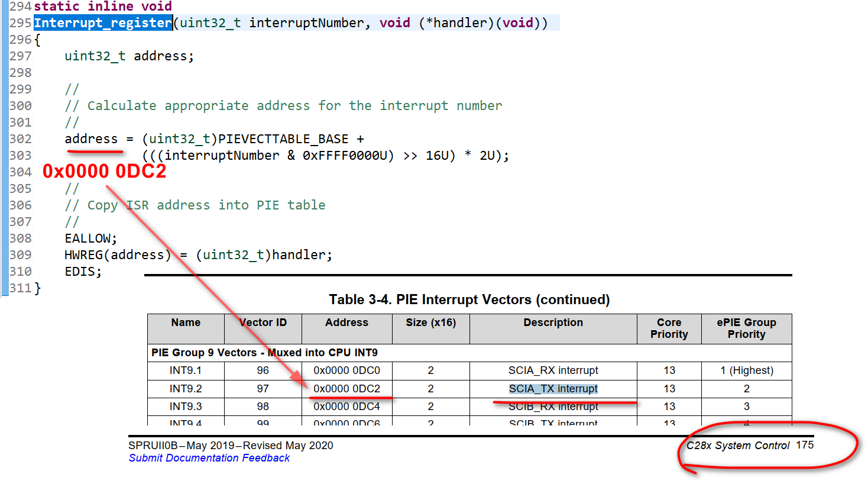The height and width of the screenshot is (487, 868).
Task: Click the Vector ID 98 cell
Action: 263,407
